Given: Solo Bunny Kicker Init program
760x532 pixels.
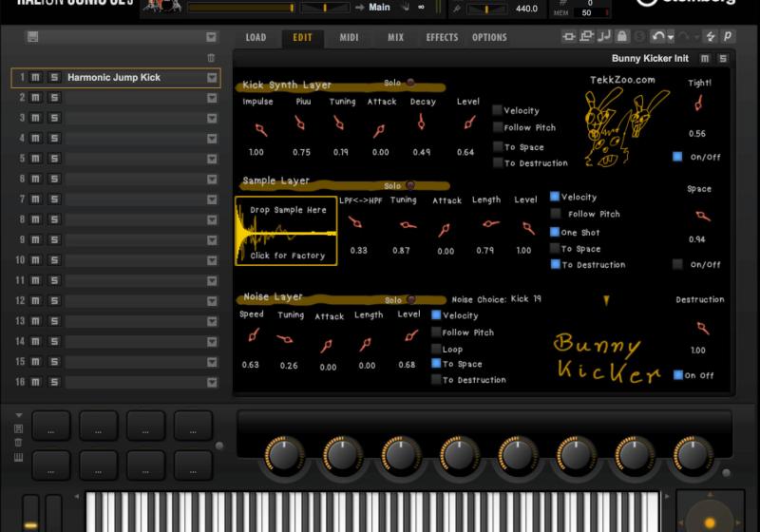Looking at the screenshot, I should click(723, 59).
